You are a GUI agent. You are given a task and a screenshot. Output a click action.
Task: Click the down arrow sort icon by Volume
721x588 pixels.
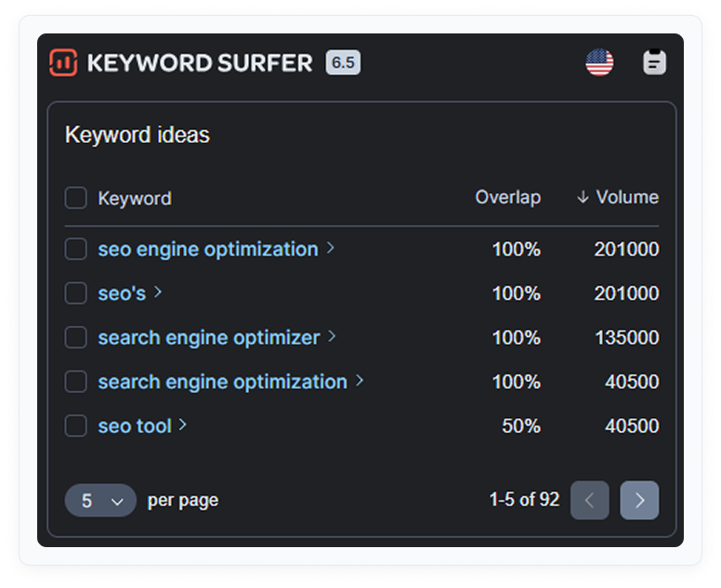tap(583, 197)
